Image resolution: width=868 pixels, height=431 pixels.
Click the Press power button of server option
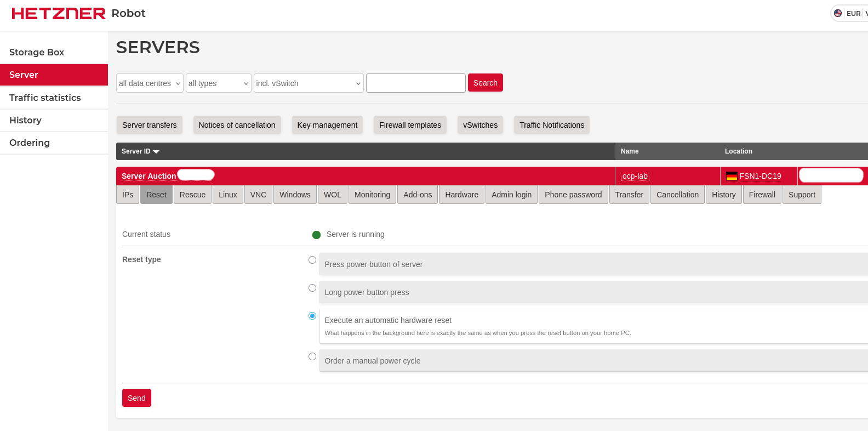[593, 264]
